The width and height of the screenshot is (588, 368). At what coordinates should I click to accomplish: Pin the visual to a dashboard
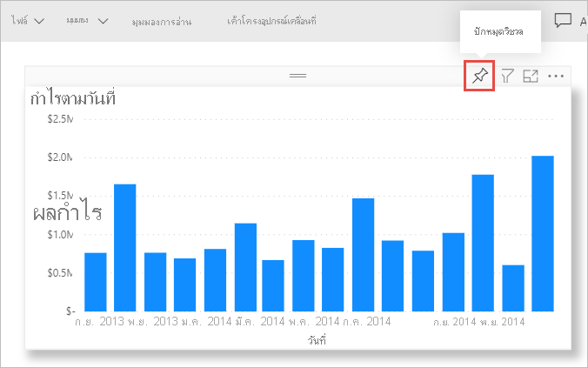[x=479, y=76]
